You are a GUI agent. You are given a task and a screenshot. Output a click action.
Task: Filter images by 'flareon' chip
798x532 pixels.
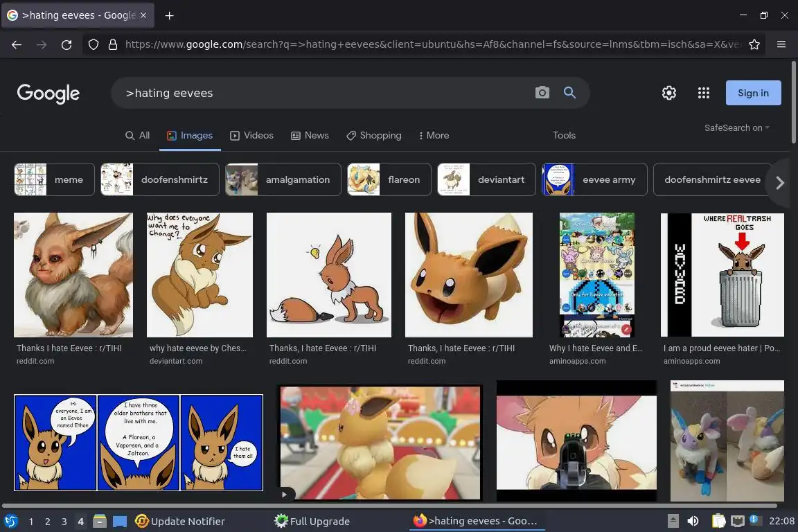(x=389, y=179)
